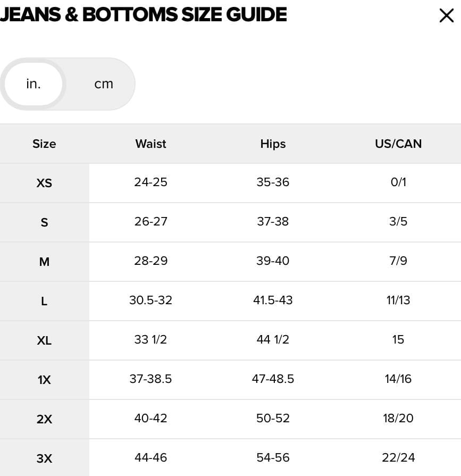
Task: Click the Jeans & Bottoms Size Guide heading
Action: point(143,14)
